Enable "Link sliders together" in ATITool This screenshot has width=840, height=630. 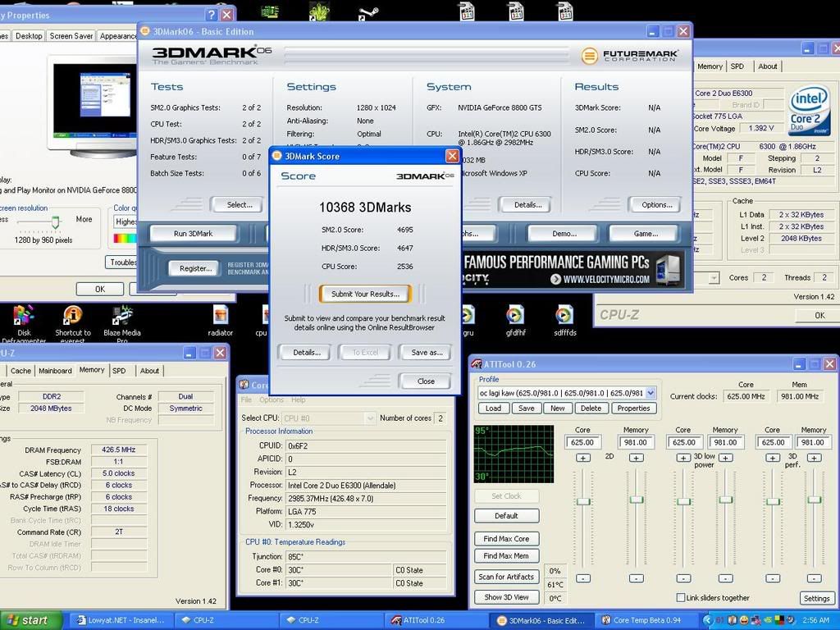pyautogui.click(x=680, y=598)
